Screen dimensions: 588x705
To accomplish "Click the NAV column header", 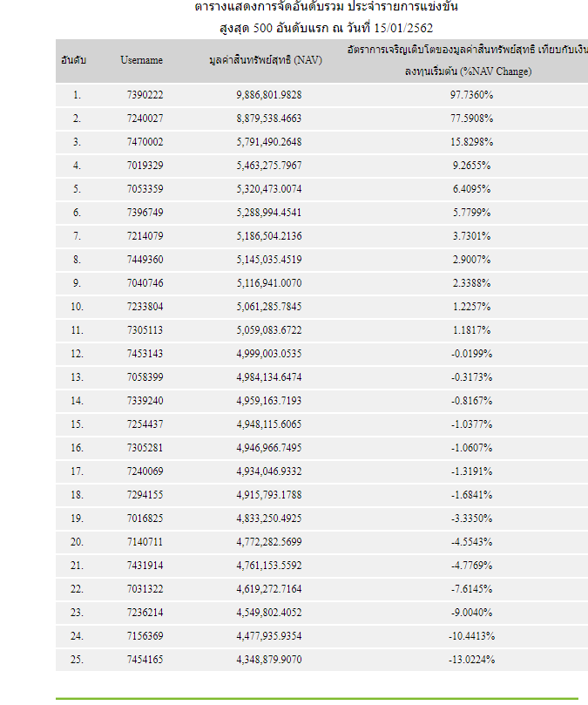I will 268,61.
